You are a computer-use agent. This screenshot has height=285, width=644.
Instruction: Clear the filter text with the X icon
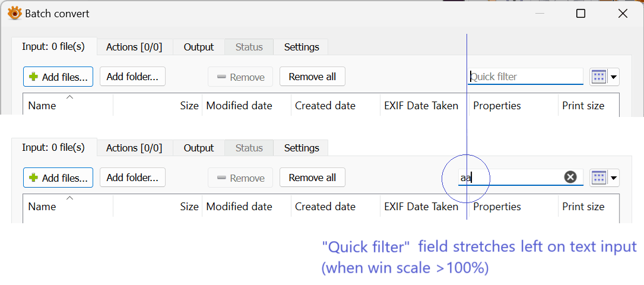pyautogui.click(x=570, y=177)
